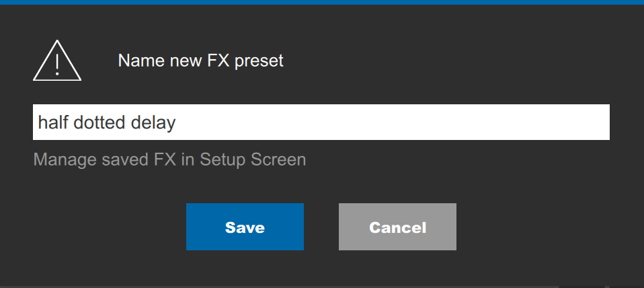This screenshot has height=288, width=644.
Task: Focus the preset name input field
Action: click(x=321, y=122)
